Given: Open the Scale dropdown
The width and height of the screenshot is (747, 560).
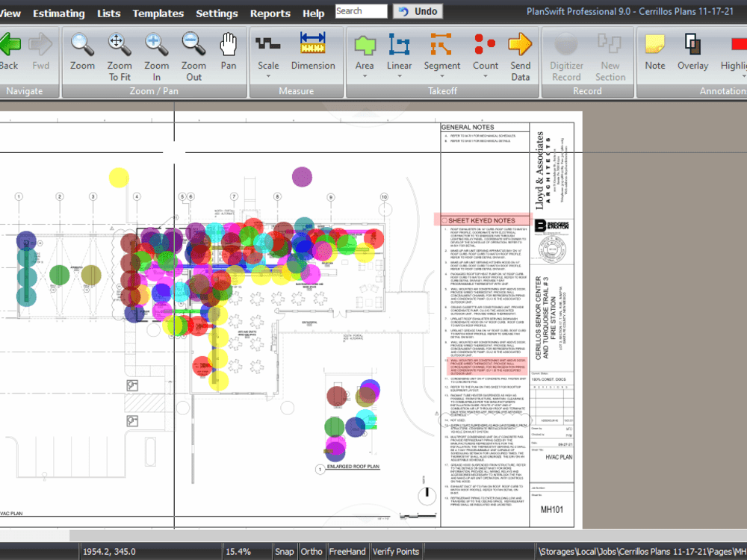Looking at the screenshot, I should click(x=268, y=75).
